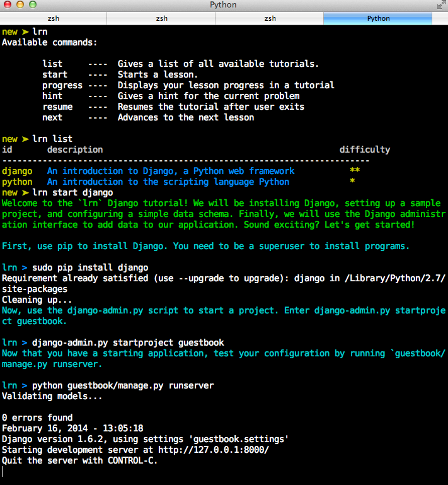The width and height of the screenshot is (448, 485).
Task: Click the 'Django version 1.6.2' line
Action: [145, 439]
